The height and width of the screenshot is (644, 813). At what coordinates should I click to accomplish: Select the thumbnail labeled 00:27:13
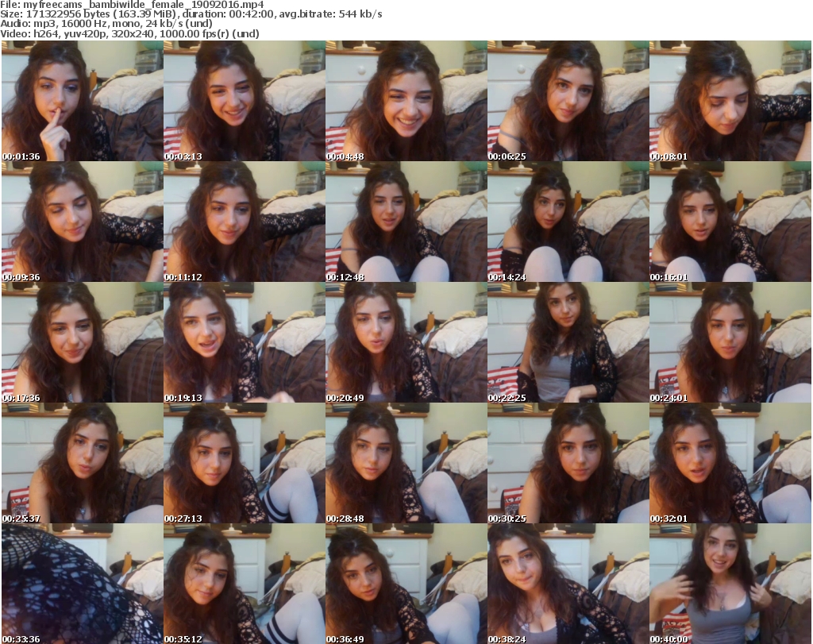click(245, 463)
